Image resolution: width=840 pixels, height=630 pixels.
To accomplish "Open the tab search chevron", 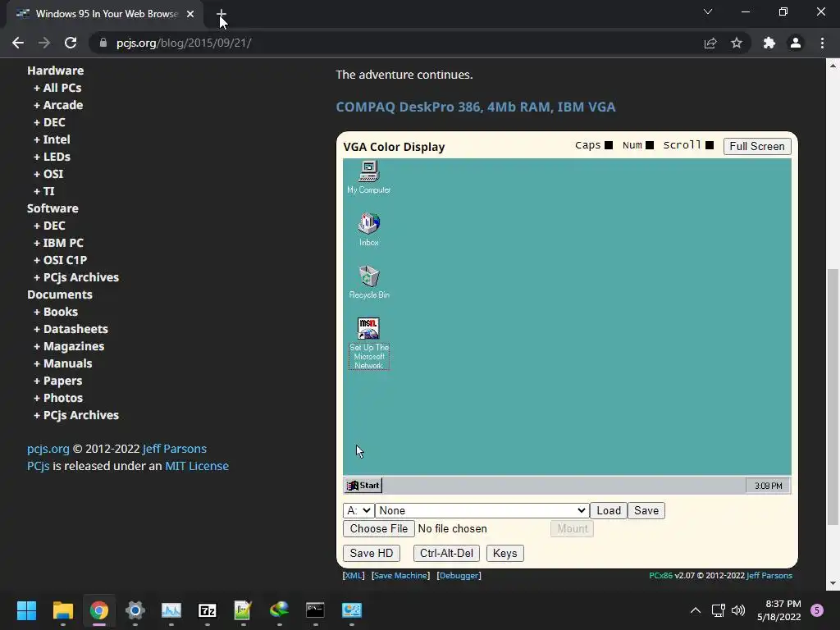I will coord(708,11).
